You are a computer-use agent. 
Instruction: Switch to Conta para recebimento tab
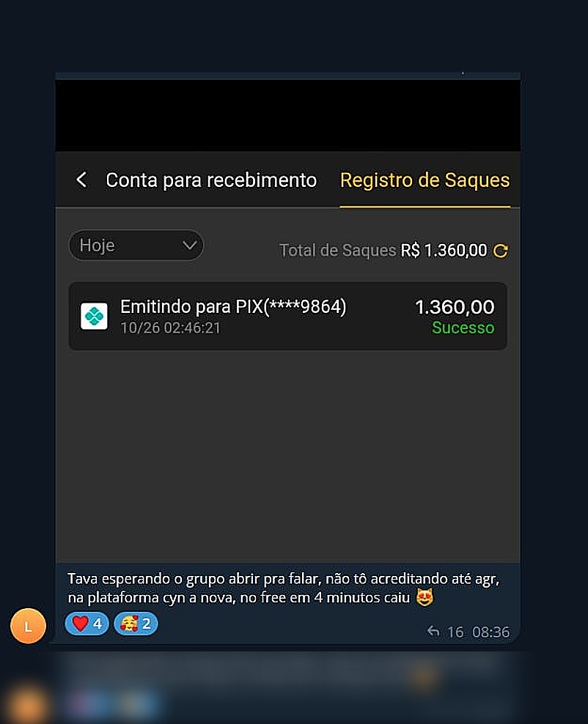pyautogui.click(x=211, y=180)
